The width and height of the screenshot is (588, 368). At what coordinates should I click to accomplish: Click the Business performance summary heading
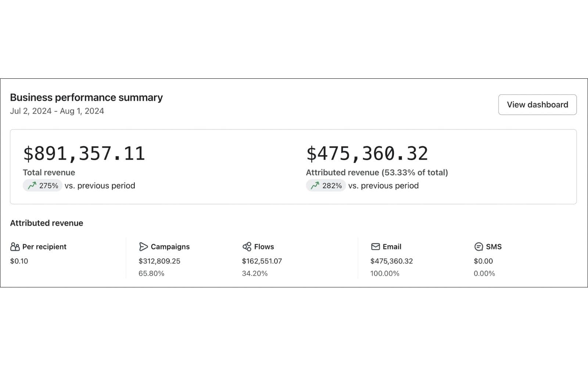86,98
